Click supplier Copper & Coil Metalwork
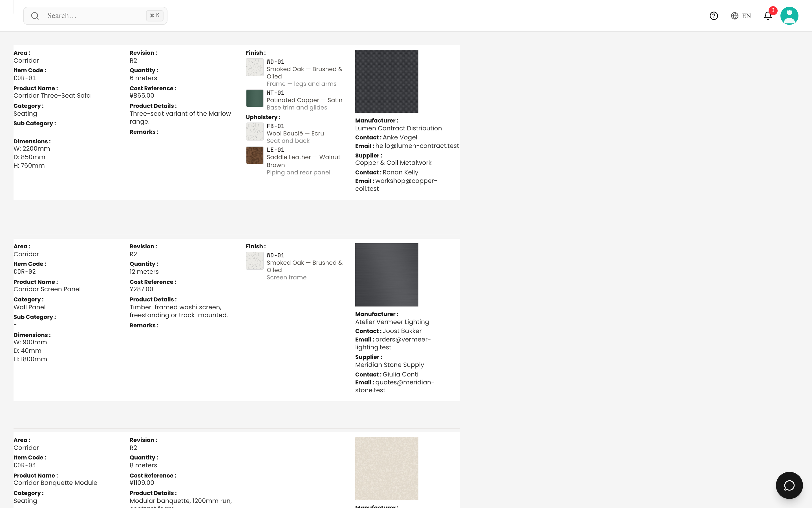This screenshot has width=812, height=508. 393,163
